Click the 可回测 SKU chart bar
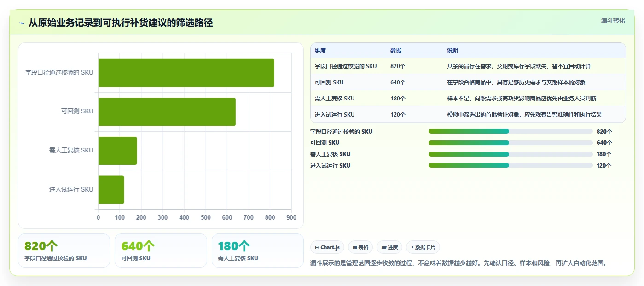Viewport: 644px width, 286px height. (x=167, y=111)
